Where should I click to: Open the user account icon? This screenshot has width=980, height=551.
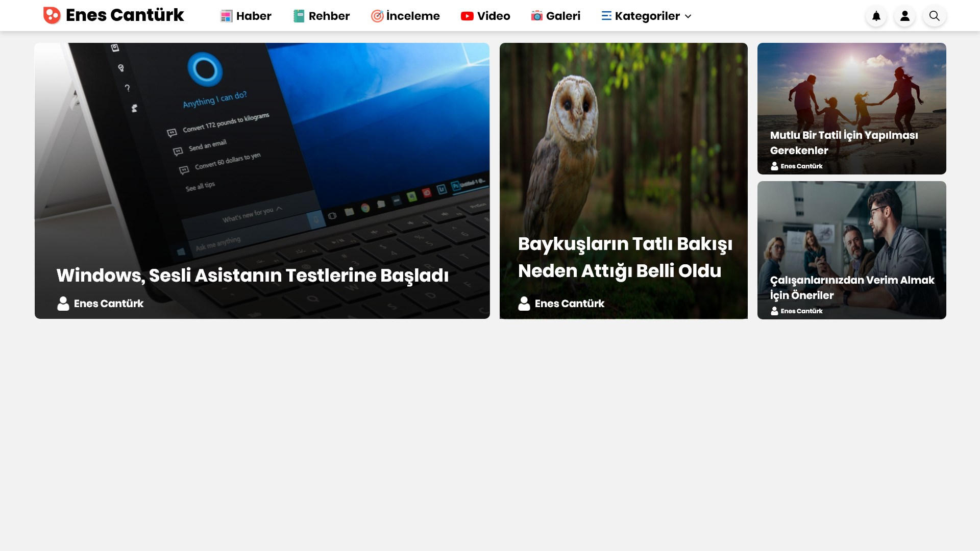tap(905, 16)
